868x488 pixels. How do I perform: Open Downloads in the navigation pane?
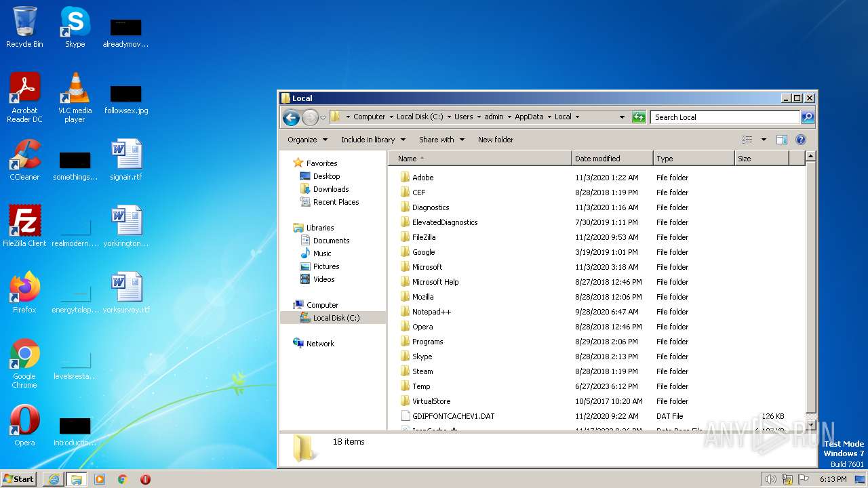pos(331,189)
